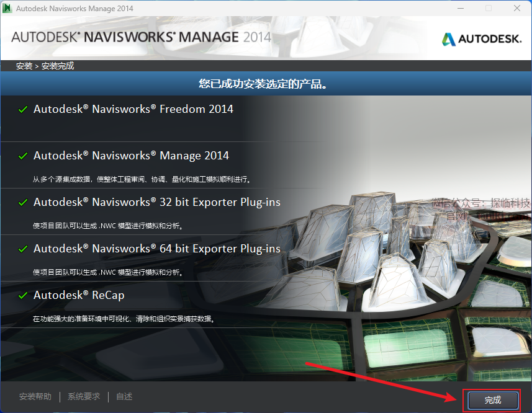Select the Navisworks 64 bit Exporter Plug-ins entry
Screen dimensions: 532x413
pos(157,249)
